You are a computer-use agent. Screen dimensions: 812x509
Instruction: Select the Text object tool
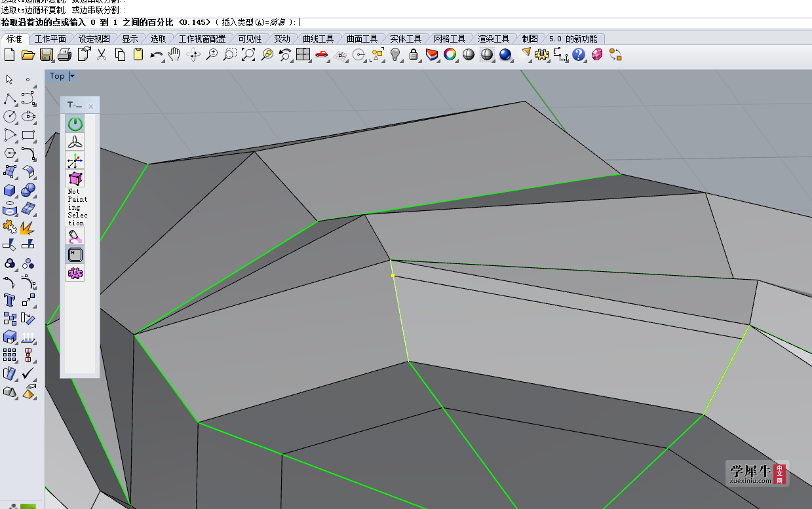(10, 300)
